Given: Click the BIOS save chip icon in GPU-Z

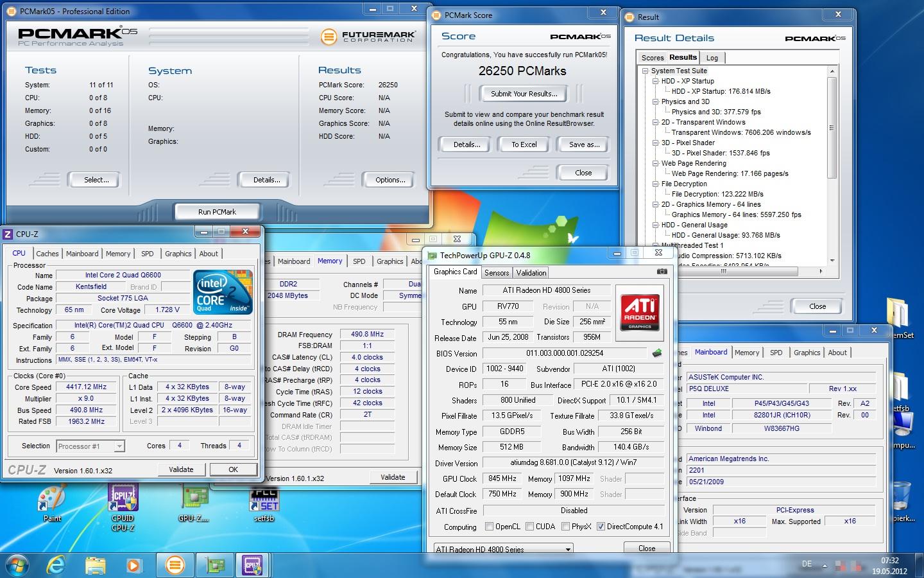Looking at the screenshot, I should pos(657,353).
